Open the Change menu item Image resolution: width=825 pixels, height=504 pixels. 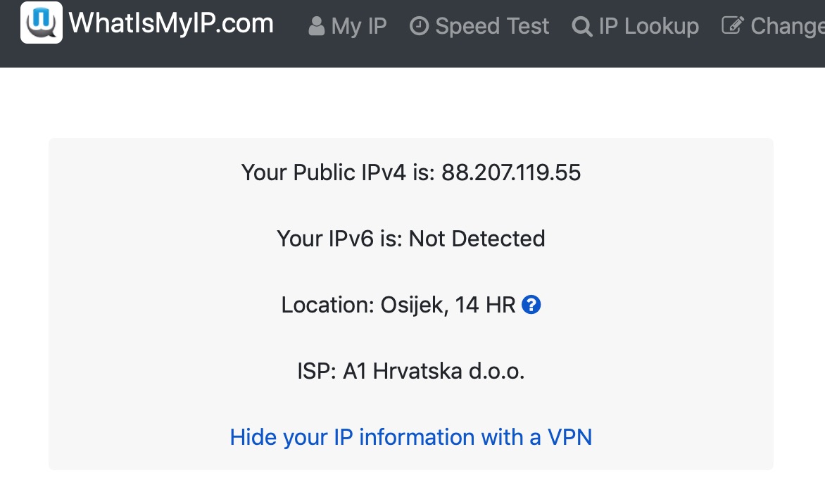click(x=787, y=27)
